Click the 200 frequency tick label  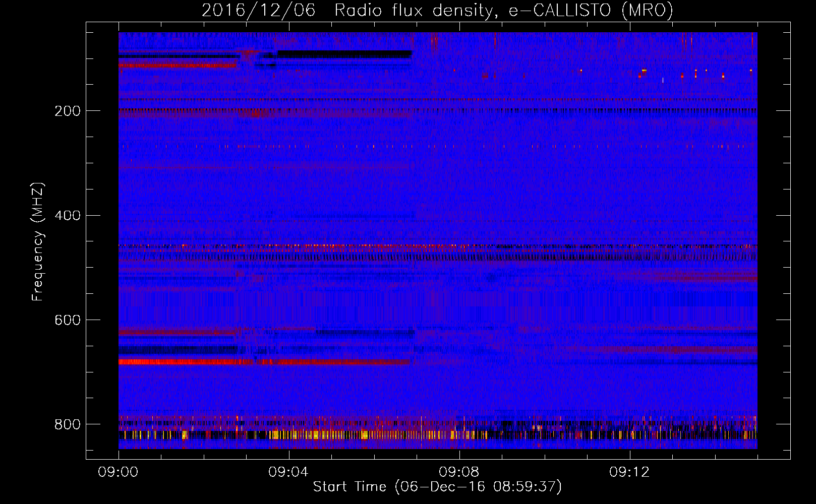tap(68, 111)
